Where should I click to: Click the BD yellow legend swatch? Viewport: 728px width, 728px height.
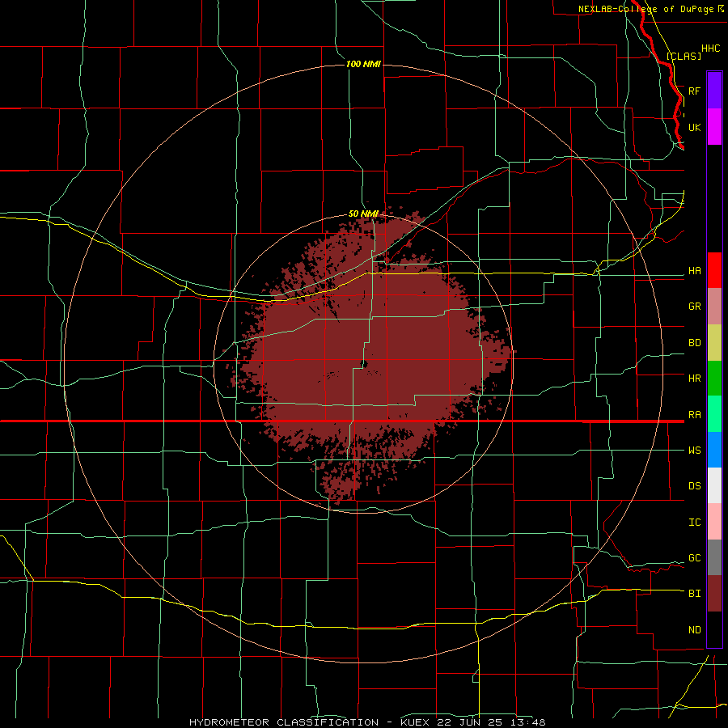(x=714, y=343)
